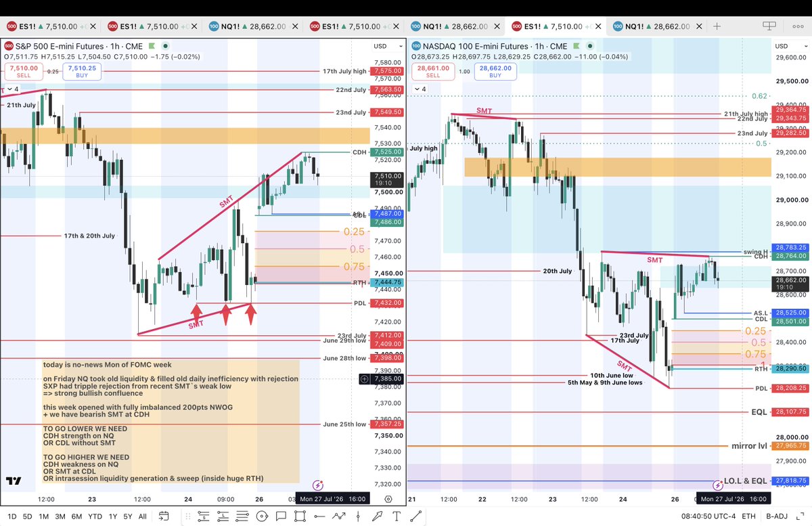The width and height of the screenshot is (812, 526).
Task: Click the lightning event icon on ES chart
Action: point(317,485)
